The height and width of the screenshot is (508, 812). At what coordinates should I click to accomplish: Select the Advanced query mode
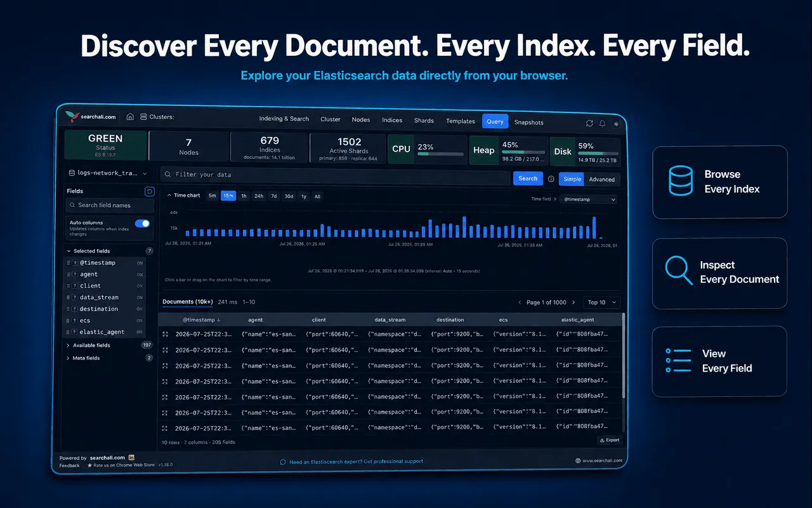click(601, 180)
